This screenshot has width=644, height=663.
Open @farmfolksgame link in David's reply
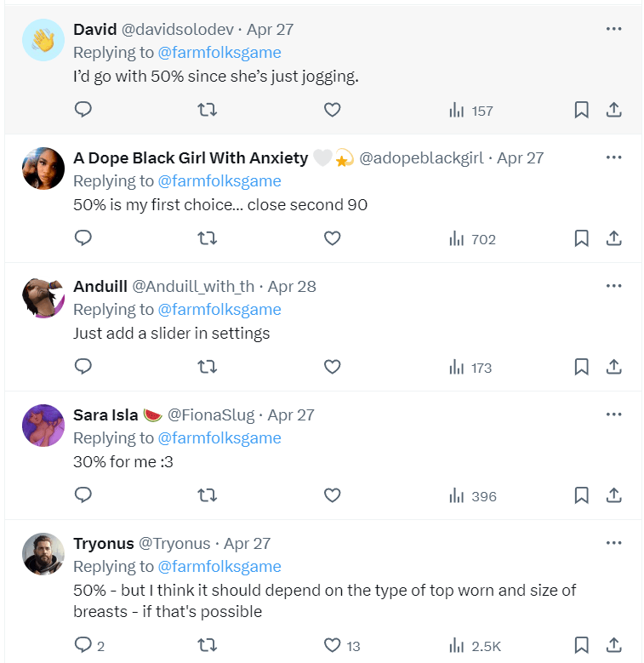click(x=219, y=53)
